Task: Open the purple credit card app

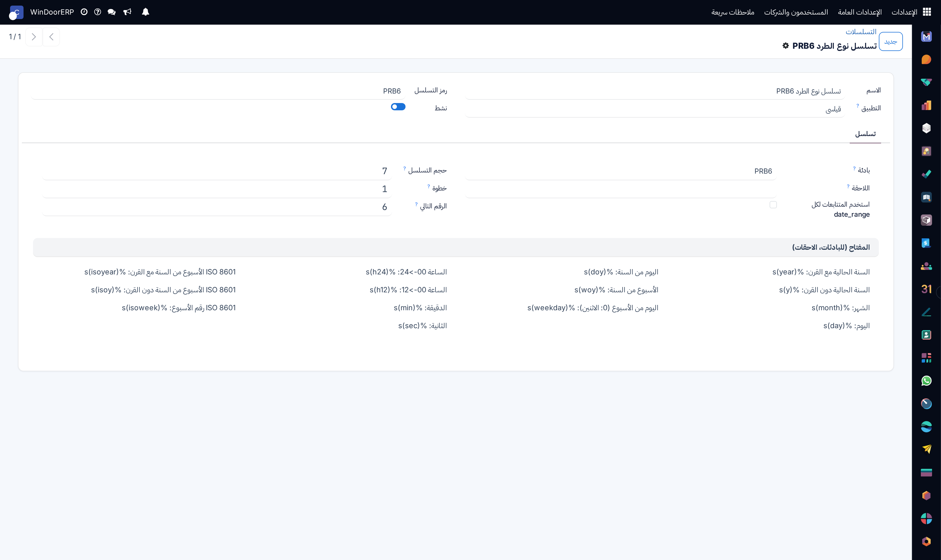Action: click(926, 472)
